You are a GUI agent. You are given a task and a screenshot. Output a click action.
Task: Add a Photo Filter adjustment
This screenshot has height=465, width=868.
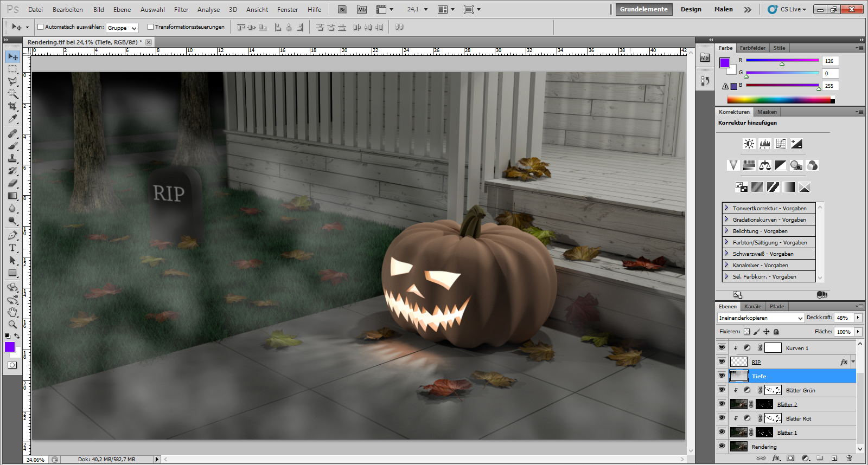(796, 165)
